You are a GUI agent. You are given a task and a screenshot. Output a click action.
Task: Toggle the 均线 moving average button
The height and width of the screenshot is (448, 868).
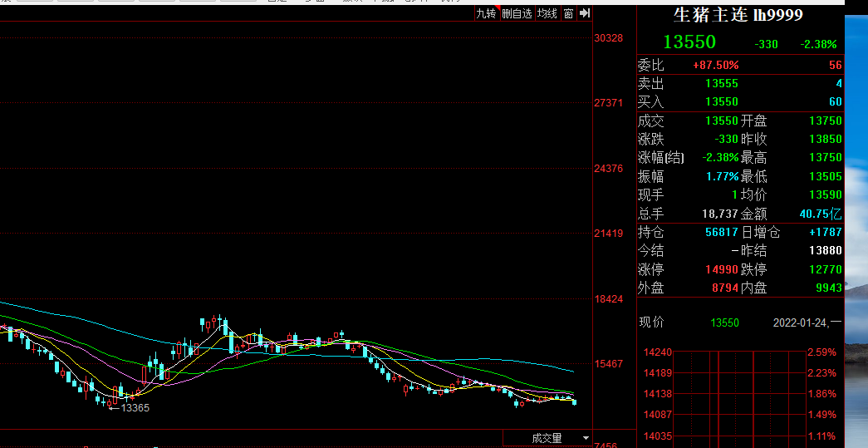pyautogui.click(x=547, y=13)
